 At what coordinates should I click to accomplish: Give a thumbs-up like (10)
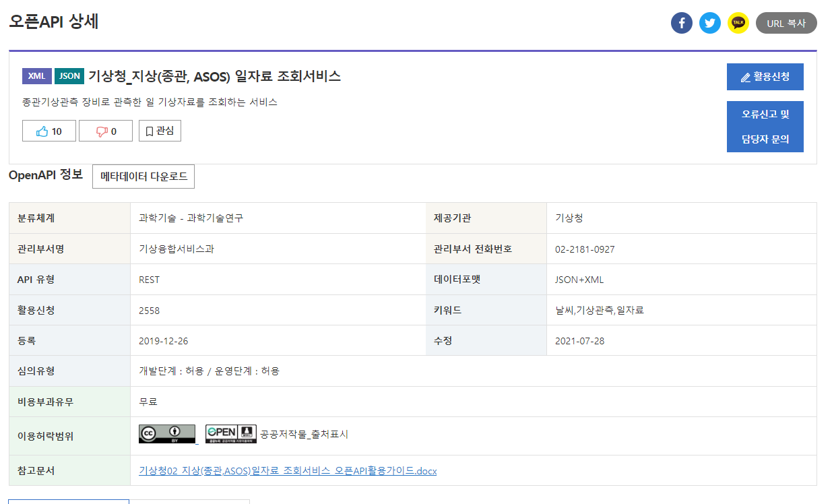49,131
